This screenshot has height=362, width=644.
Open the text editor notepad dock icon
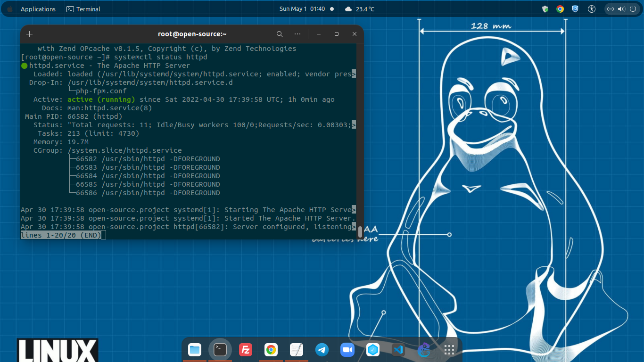coord(297,350)
